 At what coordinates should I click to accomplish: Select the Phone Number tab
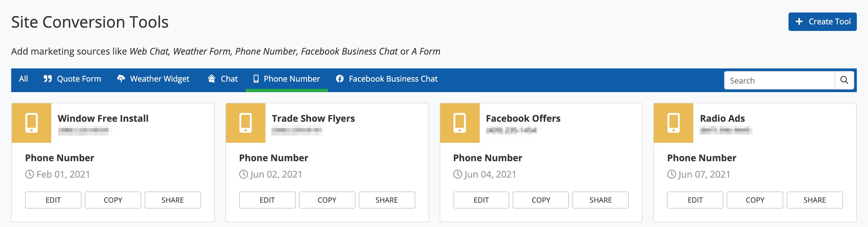point(286,79)
